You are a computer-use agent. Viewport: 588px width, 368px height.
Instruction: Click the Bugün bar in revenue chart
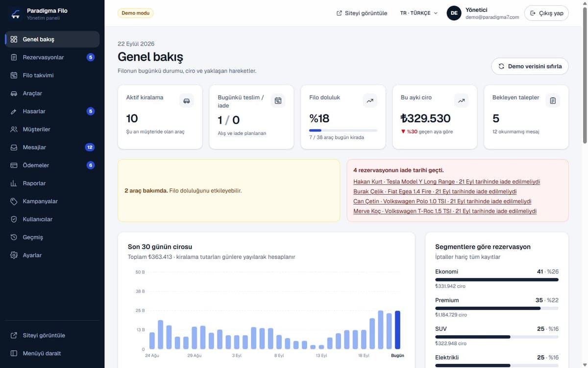coord(397,330)
